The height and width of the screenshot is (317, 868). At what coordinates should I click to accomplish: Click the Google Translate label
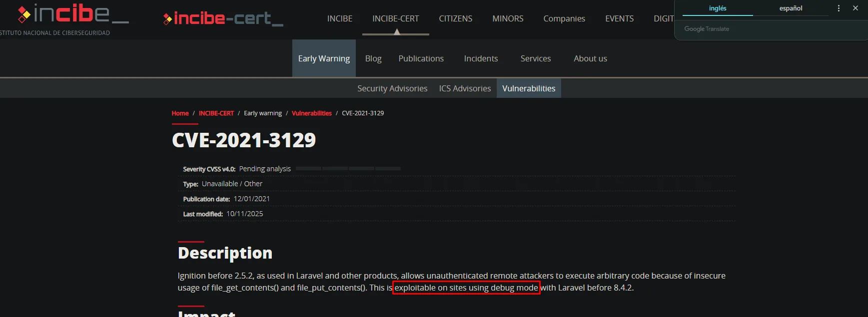point(707,29)
